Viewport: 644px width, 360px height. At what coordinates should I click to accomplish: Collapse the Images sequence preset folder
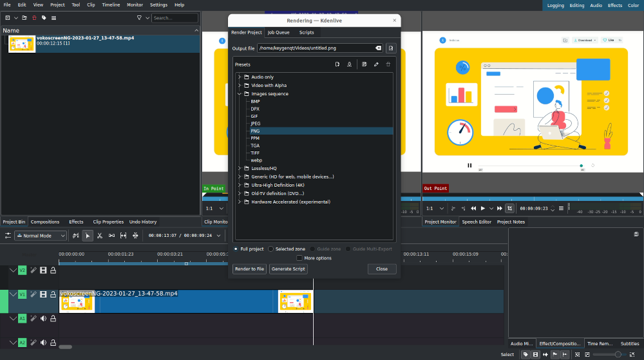pyautogui.click(x=240, y=93)
